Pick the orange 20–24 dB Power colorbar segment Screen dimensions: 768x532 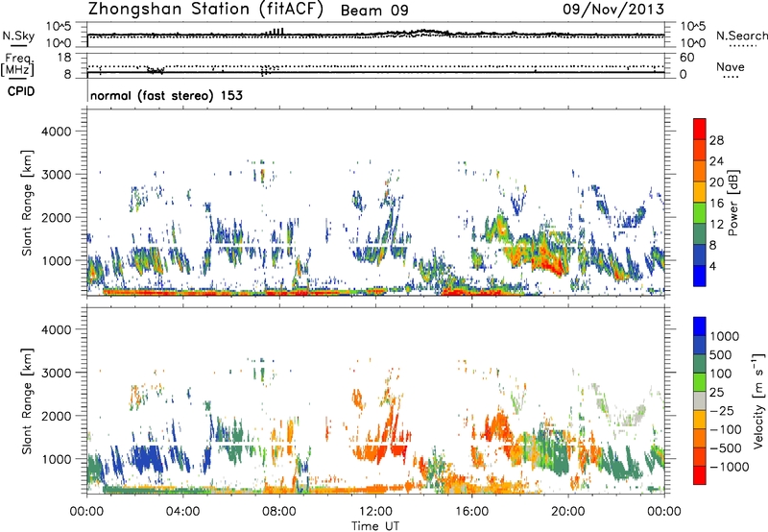click(x=700, y=171)
